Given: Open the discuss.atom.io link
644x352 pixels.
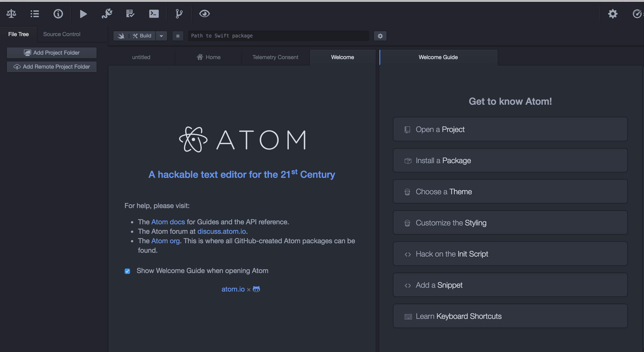Looking at the screenshot, I should point(222,231).
